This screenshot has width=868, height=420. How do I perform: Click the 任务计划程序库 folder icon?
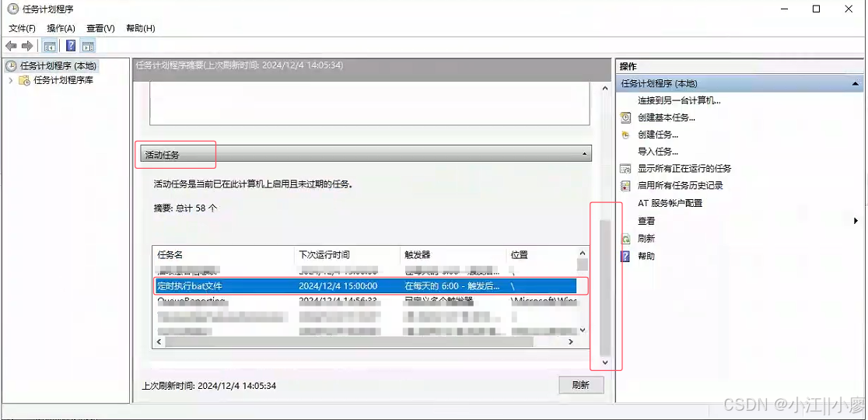[x=24, y=80]
